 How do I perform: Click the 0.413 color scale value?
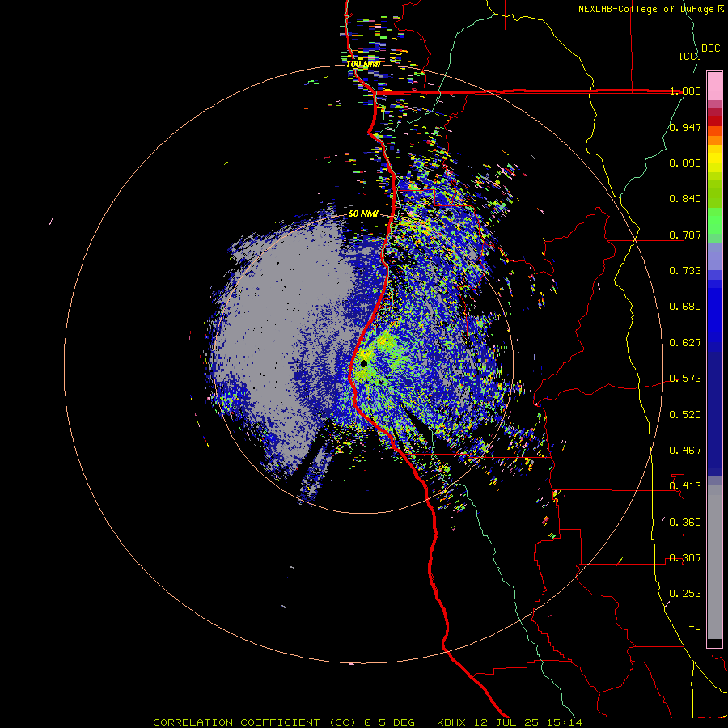685,486
